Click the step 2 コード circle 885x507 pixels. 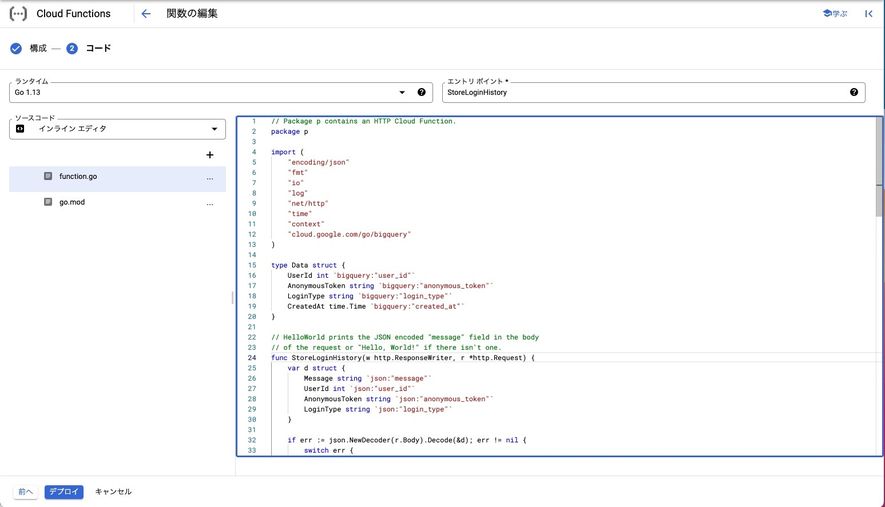pos(72,49)
